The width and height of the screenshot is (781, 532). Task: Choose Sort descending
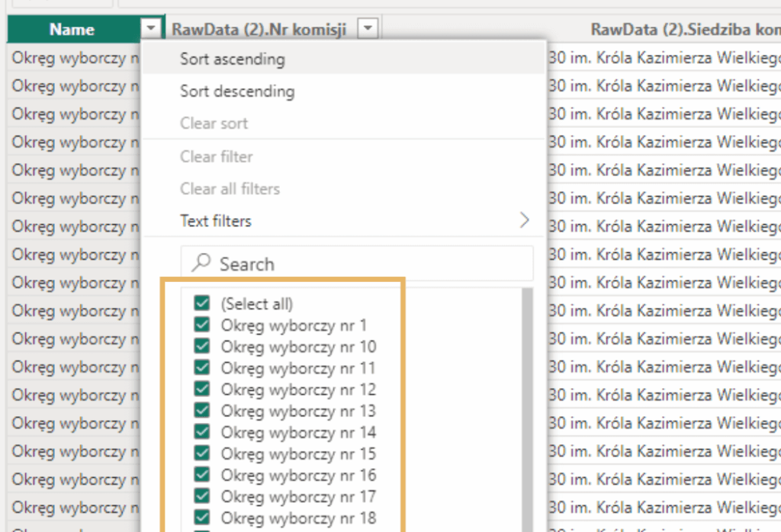[236, 91]
